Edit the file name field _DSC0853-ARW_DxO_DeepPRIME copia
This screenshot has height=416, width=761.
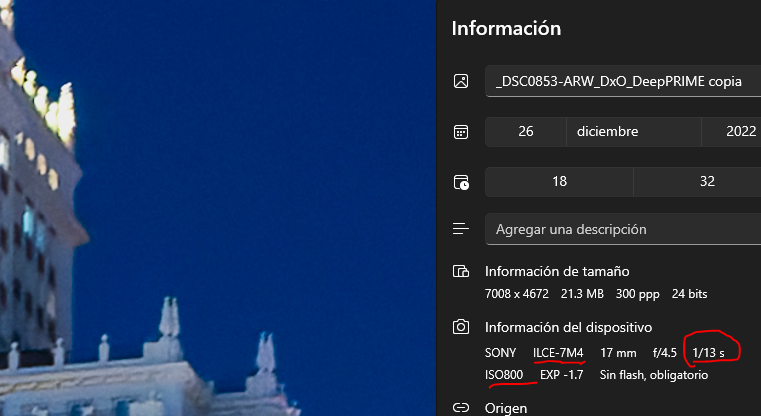(623, 81)
